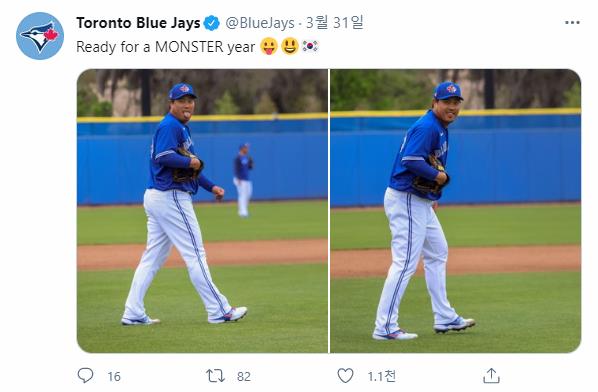This screenshot has height=392, width=598.
Task: Click the tongue-out face emoji
Action: (x=269, y=47)
